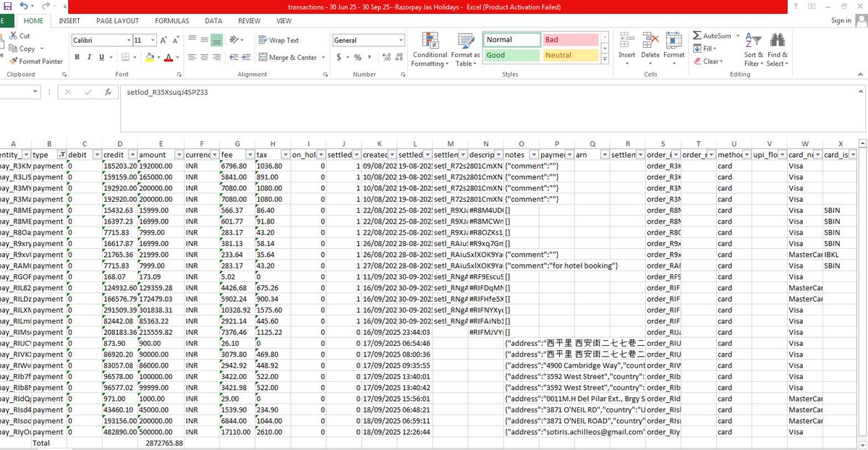Click the Copy button
The width and height of the screenshot is (868, 450).
pyautogui.click(x=23, y=48)
